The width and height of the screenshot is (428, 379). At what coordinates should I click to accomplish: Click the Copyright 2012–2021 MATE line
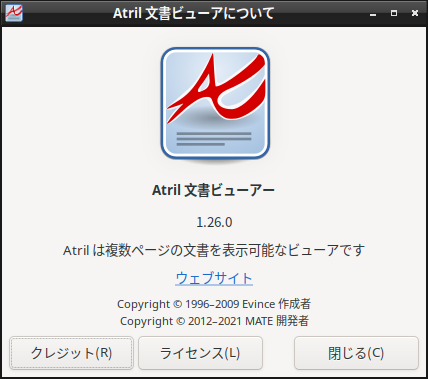pos(214,321)
